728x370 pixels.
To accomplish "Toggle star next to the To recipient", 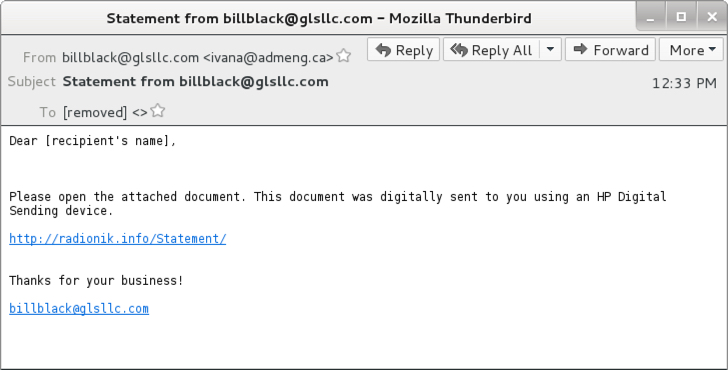I will tap(158, 110).
